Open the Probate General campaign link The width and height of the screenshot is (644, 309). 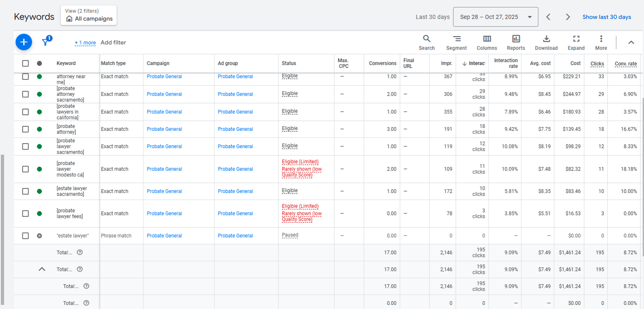[164, 76]
